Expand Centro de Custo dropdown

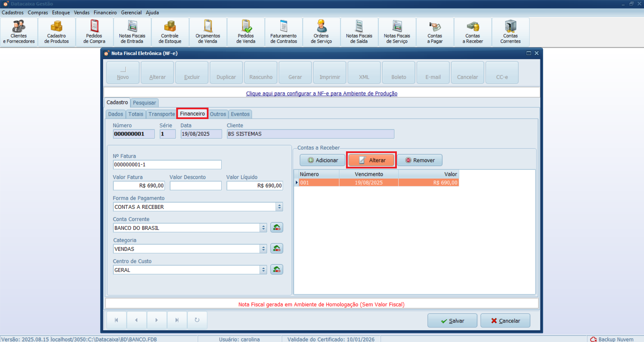coord(263,270)
